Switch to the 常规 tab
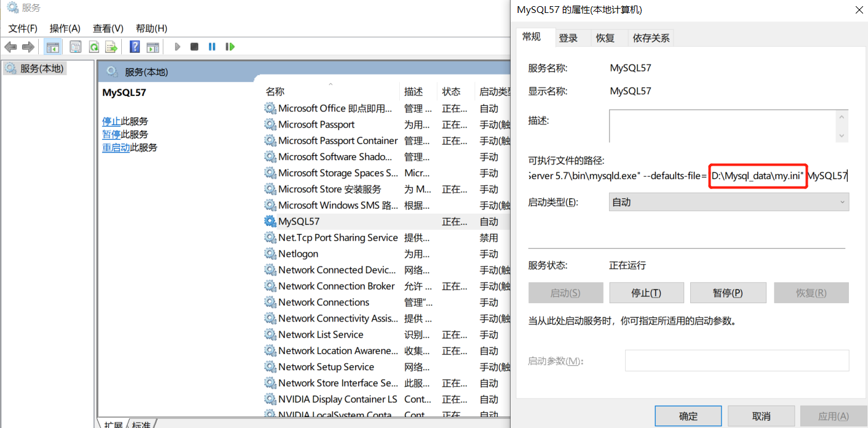The width and height of the screenshot is (868, 428). point(532,36)
